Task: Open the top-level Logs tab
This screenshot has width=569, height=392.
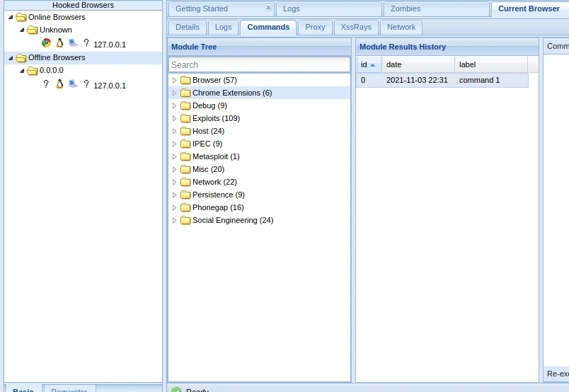Action: [328, 9]
